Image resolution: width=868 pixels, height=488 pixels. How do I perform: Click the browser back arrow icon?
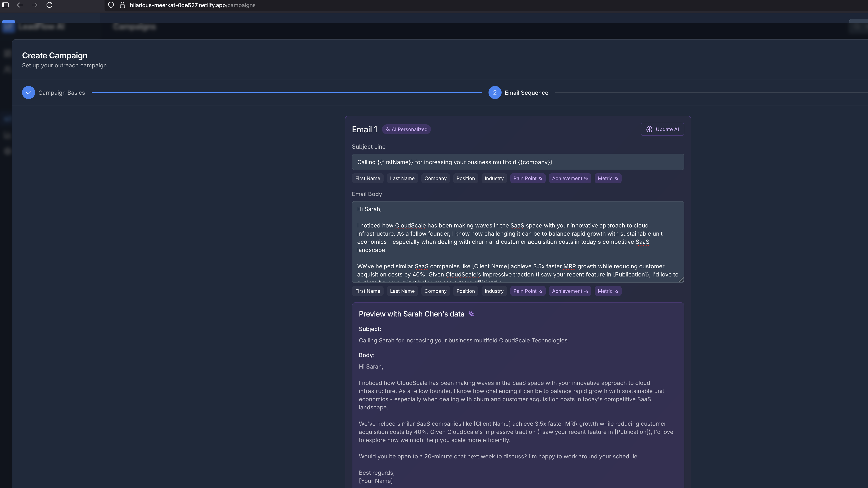20,5
